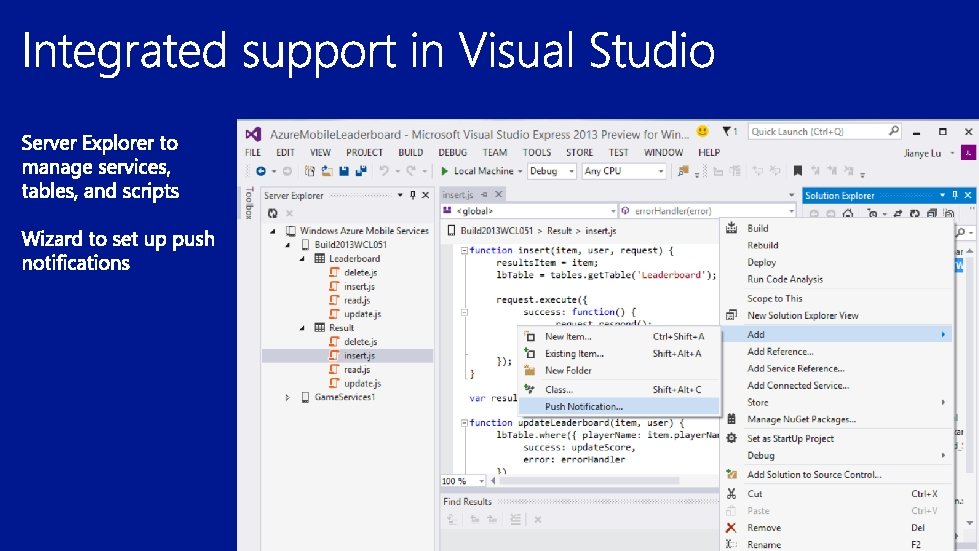The image size is (979, 551).
Task: Click the Jianye Lu account name
Action: 922,154
